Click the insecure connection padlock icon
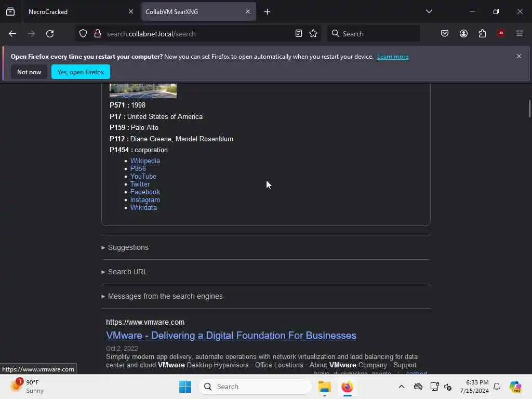The height and width of the screenshot is (399, 532). pos(98,34)
